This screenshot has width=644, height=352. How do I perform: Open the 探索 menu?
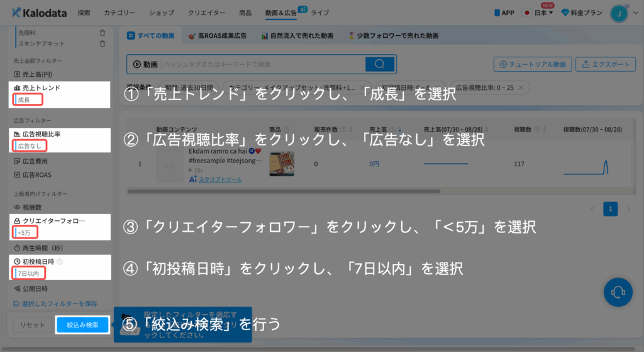84,13
